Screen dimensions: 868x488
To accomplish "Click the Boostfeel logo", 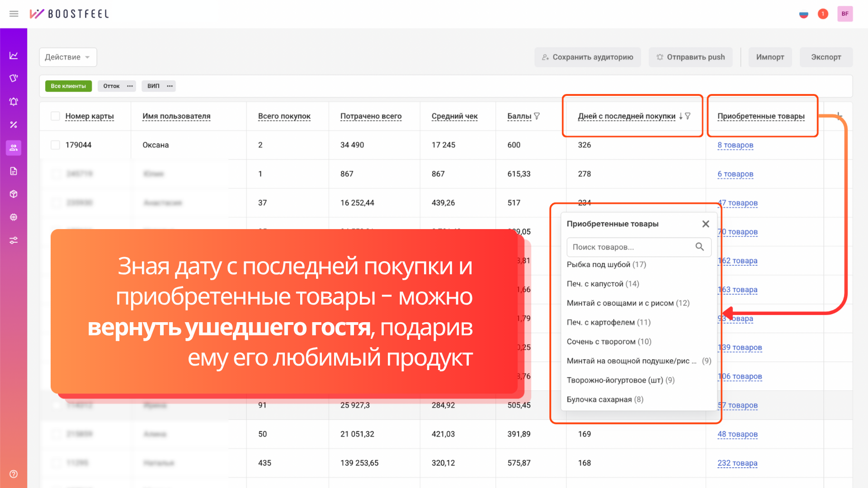I will tap(69, 14).
